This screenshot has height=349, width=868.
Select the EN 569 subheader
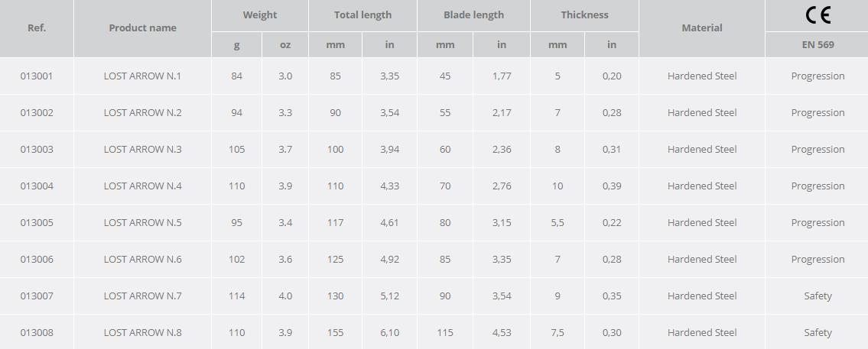coord(818,45)
